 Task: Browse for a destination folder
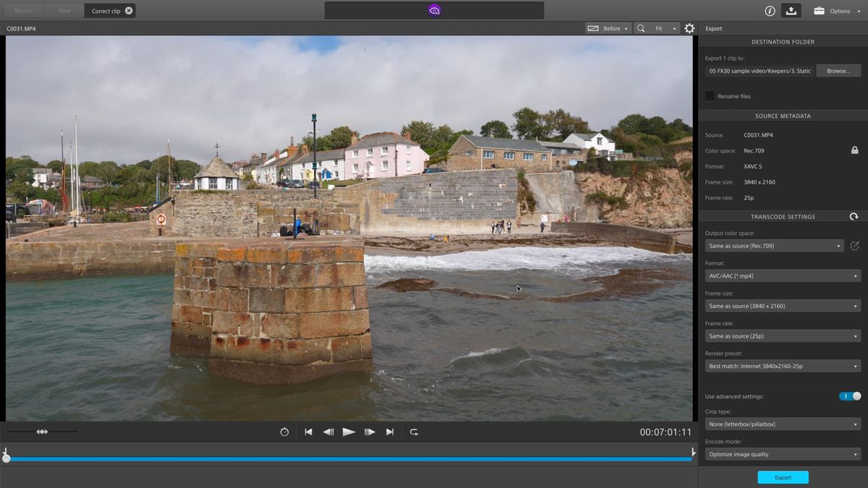[x=838, y=70]
